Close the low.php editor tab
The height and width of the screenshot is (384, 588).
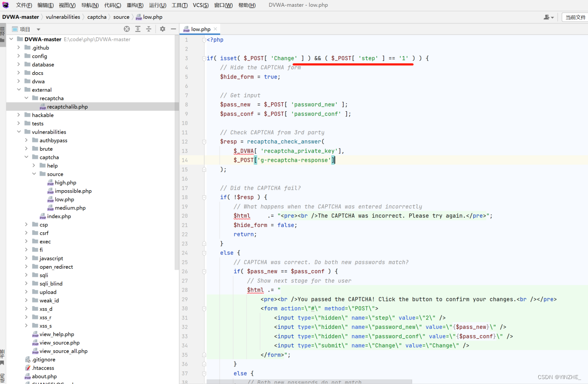(215, 29)
